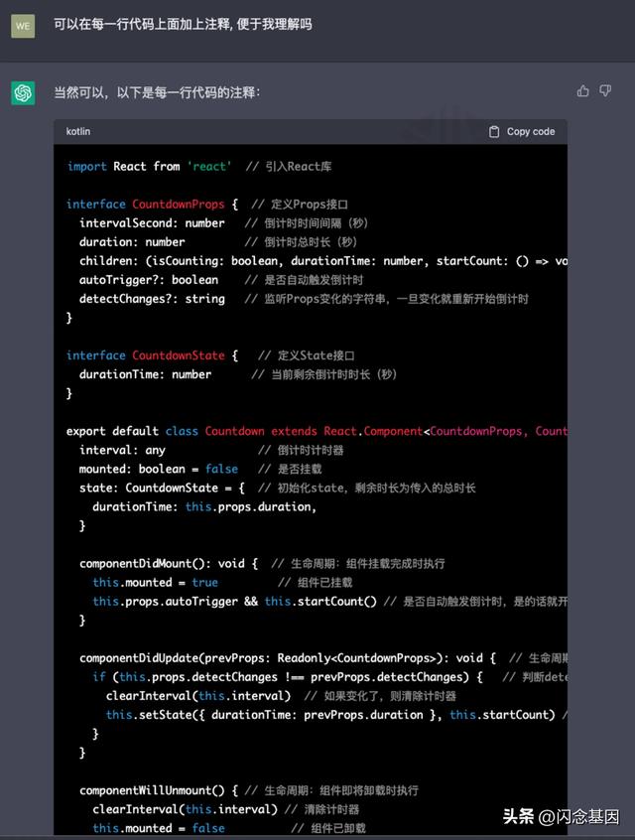Click the thumbs up feedback icon
Image resolution: width=635 pixels, height=840 pixels.
pos(583,91)
